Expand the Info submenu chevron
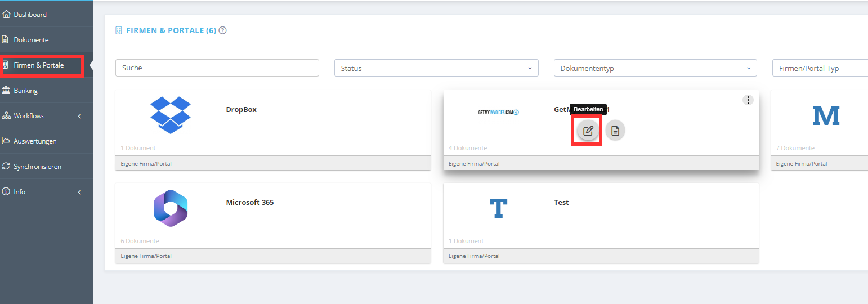Image resolution: width=868 pixels, height=304 pixels. 79,192
